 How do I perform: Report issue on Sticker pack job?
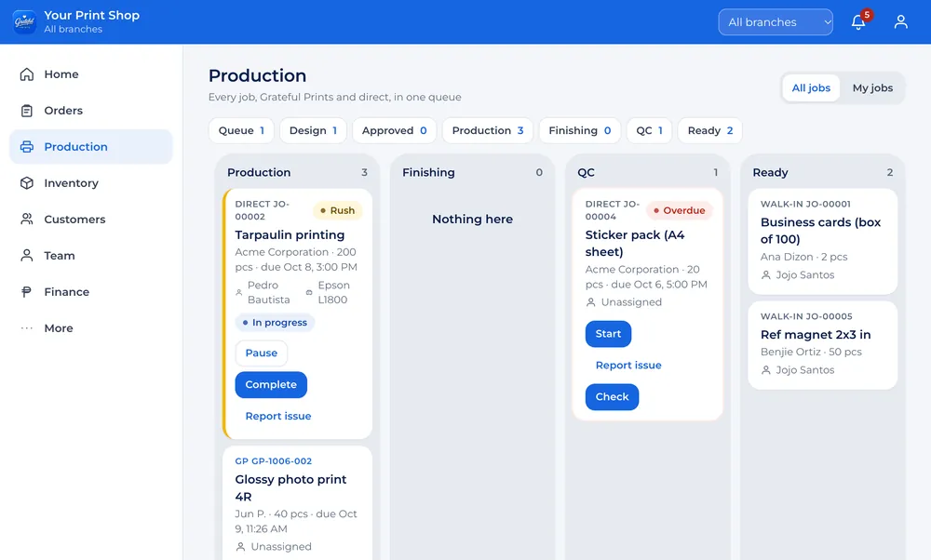(x=628, y=366)
